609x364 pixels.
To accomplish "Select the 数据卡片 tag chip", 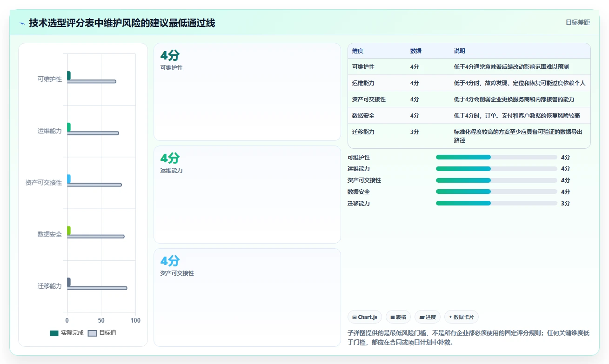I will 462,317.
